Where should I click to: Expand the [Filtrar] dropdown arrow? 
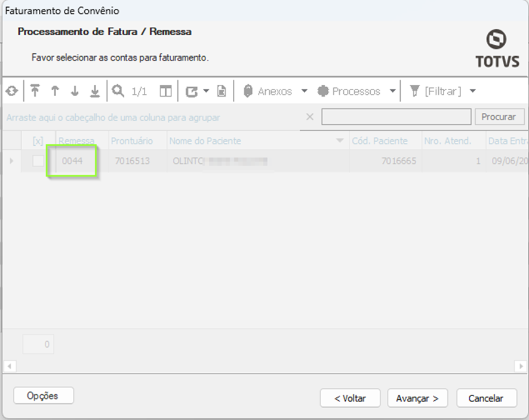[473, 91]
